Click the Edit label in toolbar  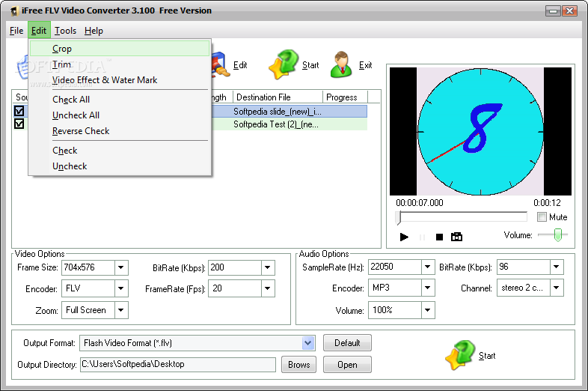coord(240,65)
